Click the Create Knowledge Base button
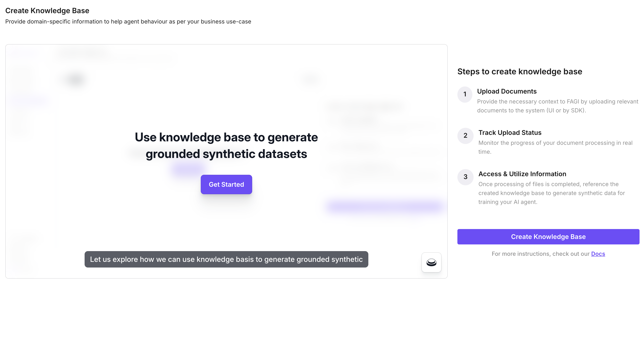Image resolution: width=644 pixels, height=339 pixels. click(x=548, y=237)
